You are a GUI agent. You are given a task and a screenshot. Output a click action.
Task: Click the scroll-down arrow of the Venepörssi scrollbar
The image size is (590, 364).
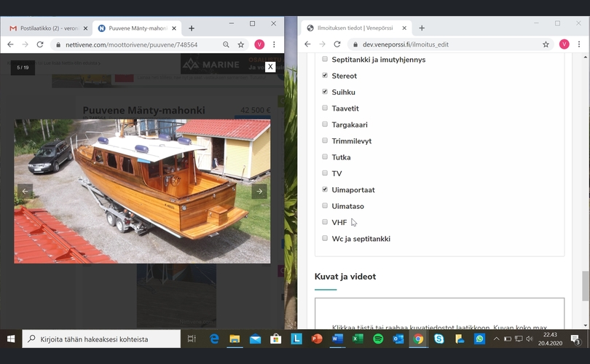point(585,325)
